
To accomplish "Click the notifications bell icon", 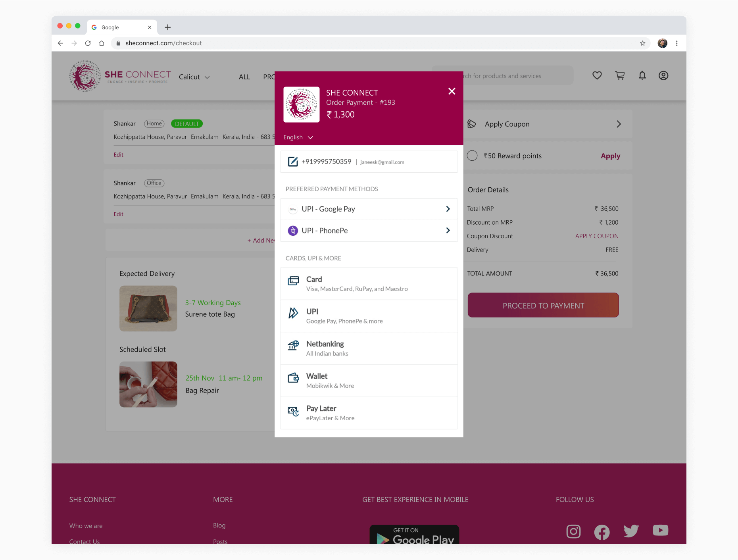I will [x=642, y=75].
